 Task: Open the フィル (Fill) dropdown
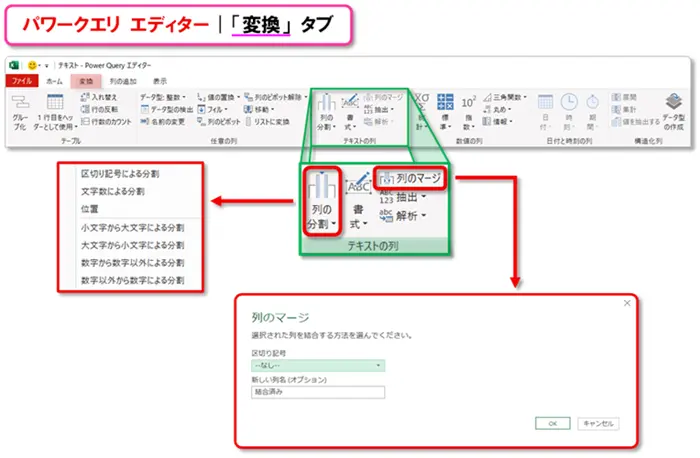pos(212,109)
